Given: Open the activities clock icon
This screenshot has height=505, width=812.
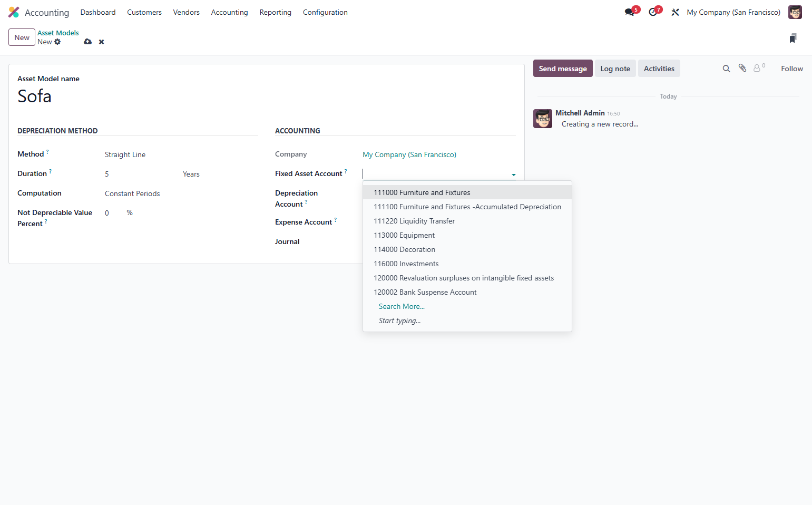Looking at the screenshot, I should 653,12.
